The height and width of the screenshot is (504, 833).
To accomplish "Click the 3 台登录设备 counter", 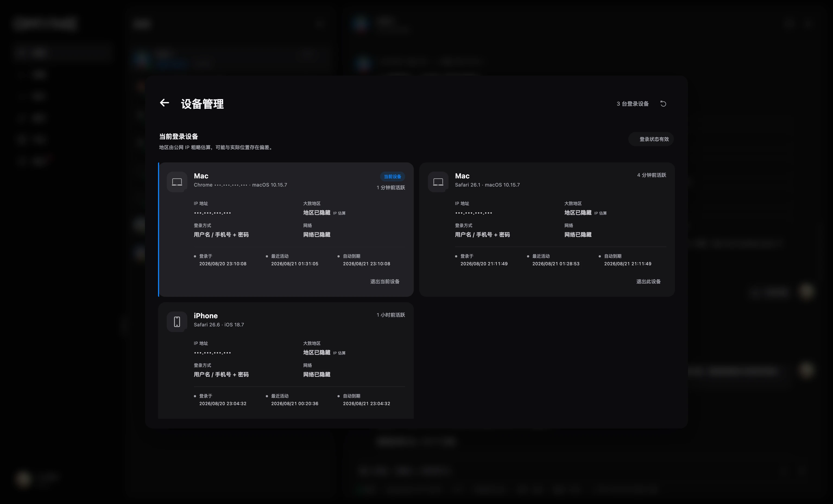I will (633, 104).
